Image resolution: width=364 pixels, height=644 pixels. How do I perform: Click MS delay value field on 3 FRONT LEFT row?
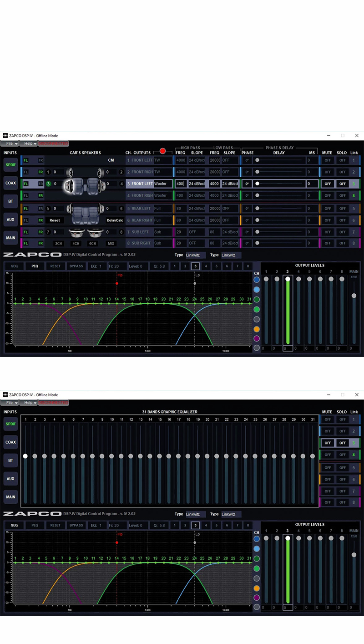[312, 184]
